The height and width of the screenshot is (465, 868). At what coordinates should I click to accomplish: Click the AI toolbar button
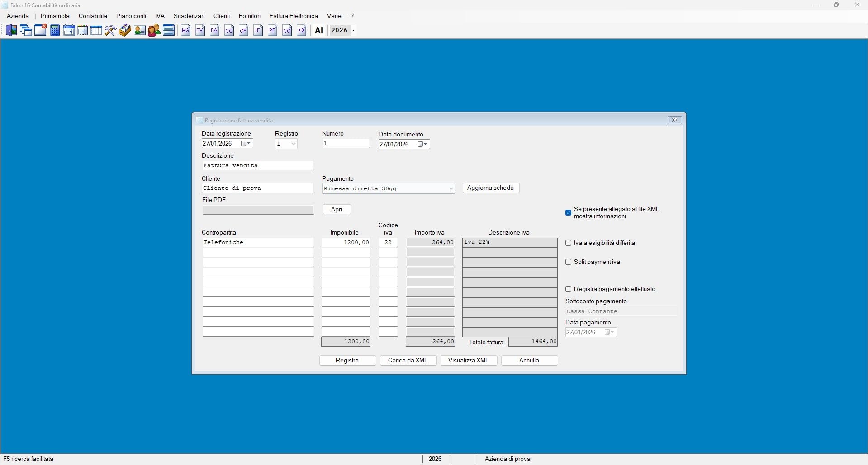[x=319, y=31]
